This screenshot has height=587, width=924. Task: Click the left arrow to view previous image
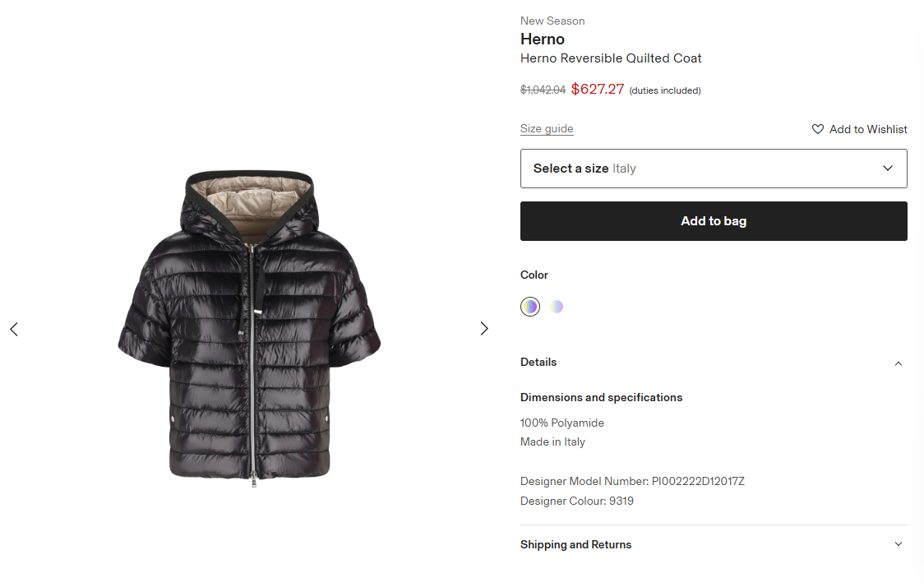tap(13, 328)
